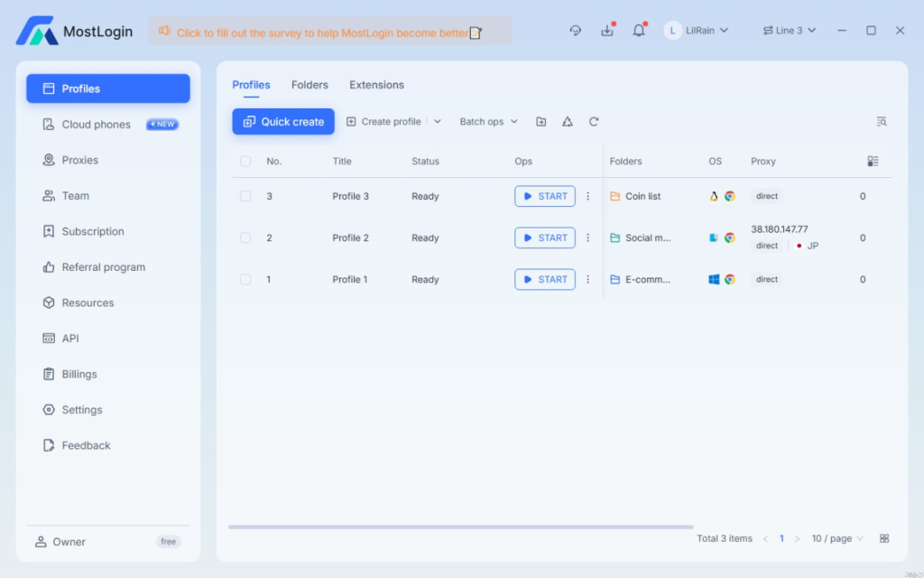Viewport: 924px width, 578px height.
Task: Click the notification bell icon
Action: (639, 31)
